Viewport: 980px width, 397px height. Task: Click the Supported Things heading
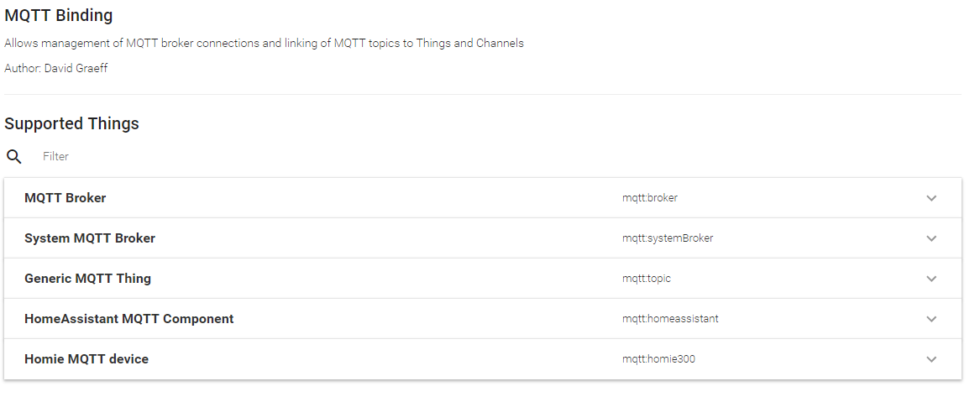[72, 124]
